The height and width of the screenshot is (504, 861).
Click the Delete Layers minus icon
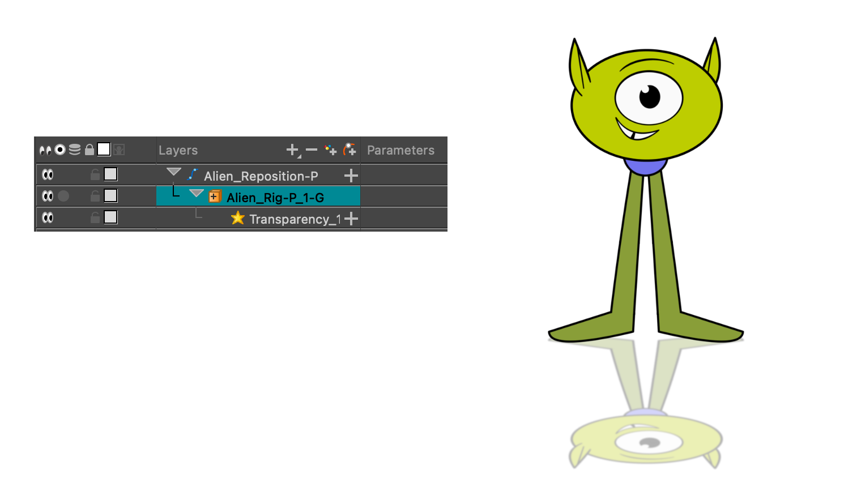coord(312,150)
